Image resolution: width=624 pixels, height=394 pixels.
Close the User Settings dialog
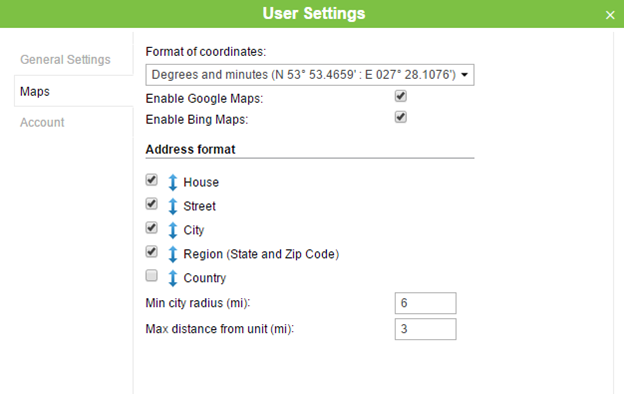tap(610, 15)
